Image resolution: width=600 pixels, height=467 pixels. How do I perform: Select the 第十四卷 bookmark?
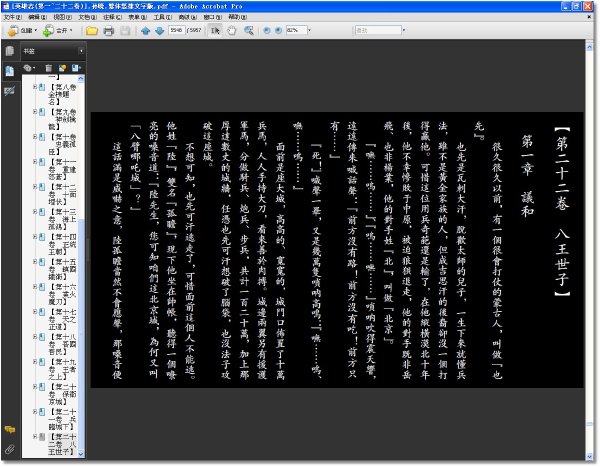[x=62, y=244]
